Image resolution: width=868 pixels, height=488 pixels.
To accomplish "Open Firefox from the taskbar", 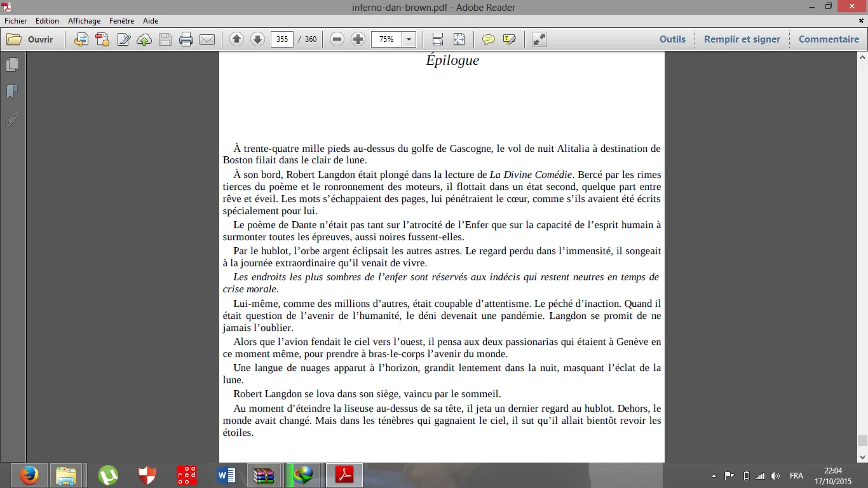I will click(x=29, y=475).
